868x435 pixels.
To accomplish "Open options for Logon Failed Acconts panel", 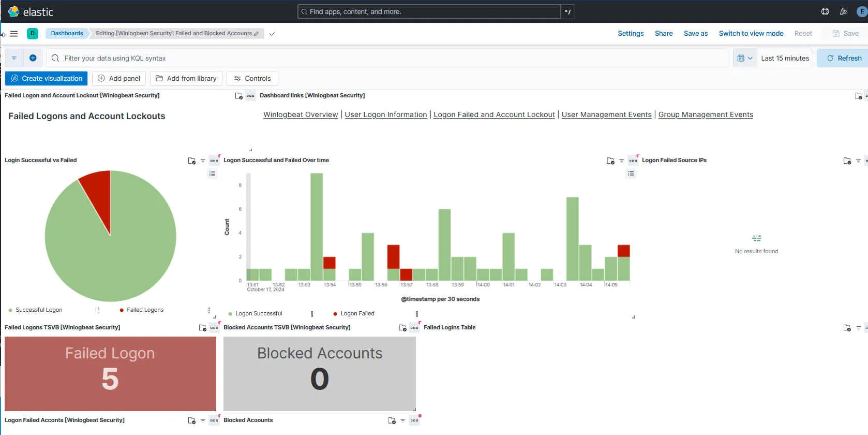I will coord(214,421).
